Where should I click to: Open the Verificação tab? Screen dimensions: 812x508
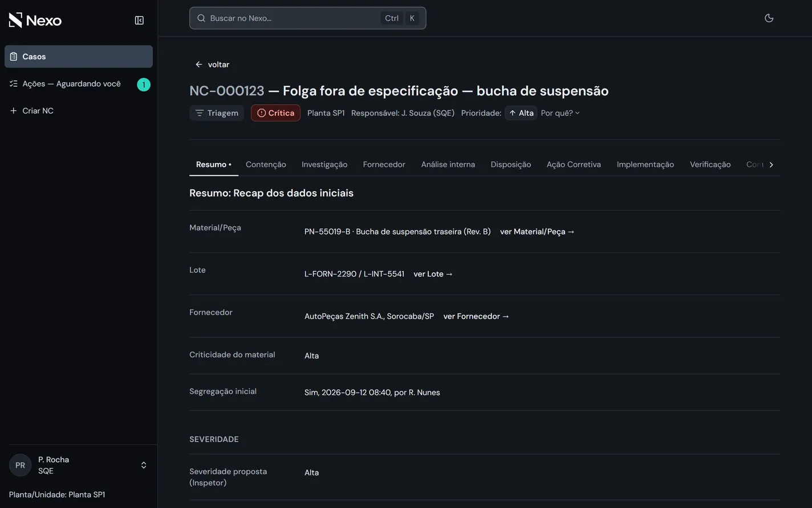coord(710,164)
